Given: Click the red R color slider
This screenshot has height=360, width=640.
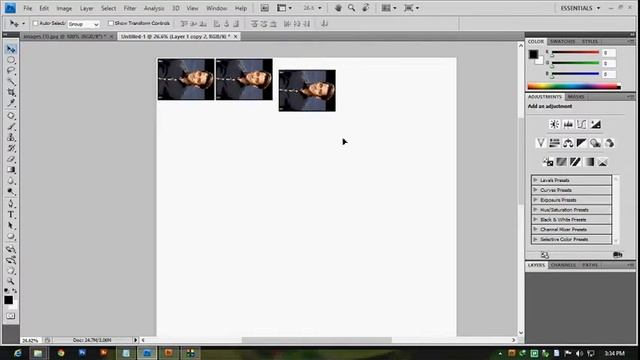Looking at the screenshot, I should pos(575,53).
